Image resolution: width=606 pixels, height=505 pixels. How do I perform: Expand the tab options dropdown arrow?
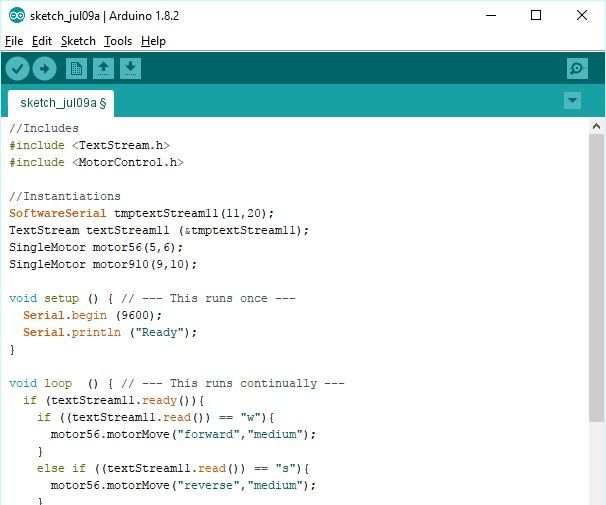tap(572, 100)
